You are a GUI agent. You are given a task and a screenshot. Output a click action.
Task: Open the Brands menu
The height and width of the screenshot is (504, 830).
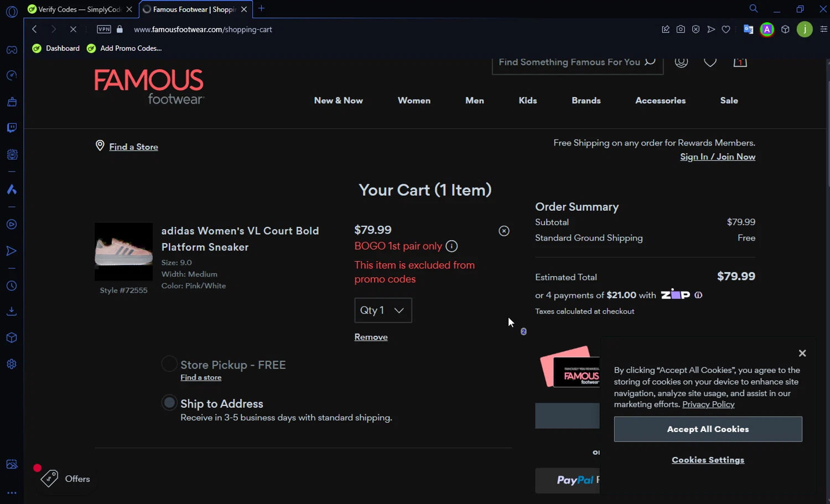click(x=586, y=100)
